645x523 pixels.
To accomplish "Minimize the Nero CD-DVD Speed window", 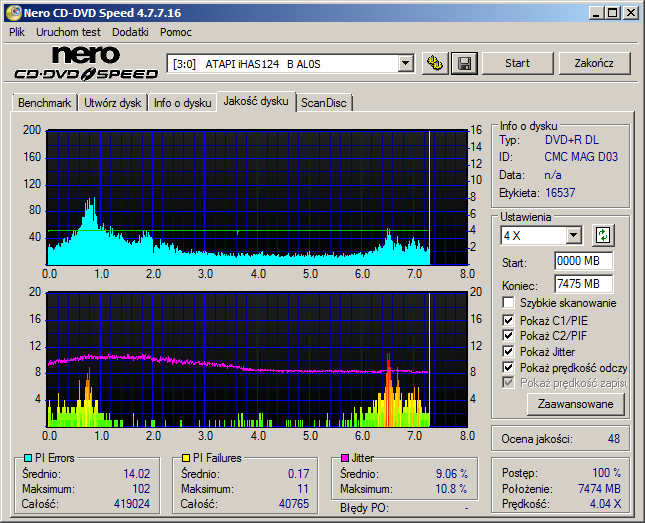I will coord(596,13).
